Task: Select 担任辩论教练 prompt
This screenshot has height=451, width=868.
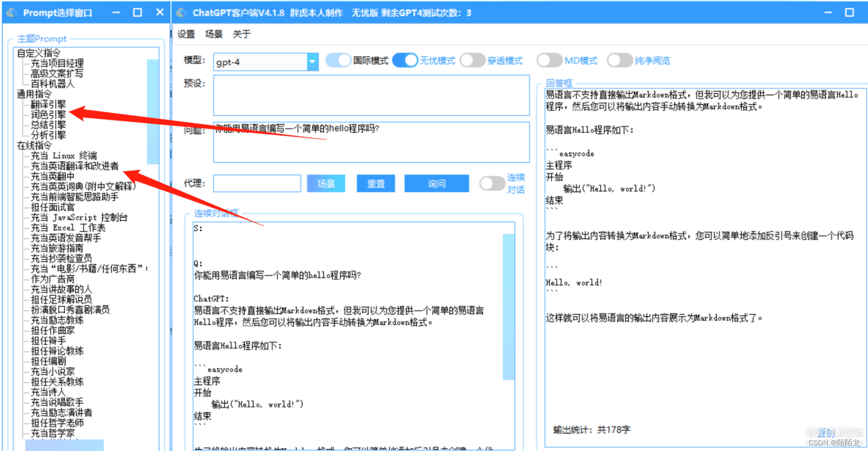Action: [x=57, y=351]
